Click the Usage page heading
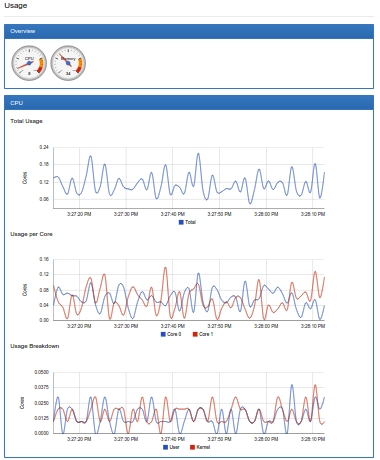Viewport: 380px width, 460px height. (16, 6)
